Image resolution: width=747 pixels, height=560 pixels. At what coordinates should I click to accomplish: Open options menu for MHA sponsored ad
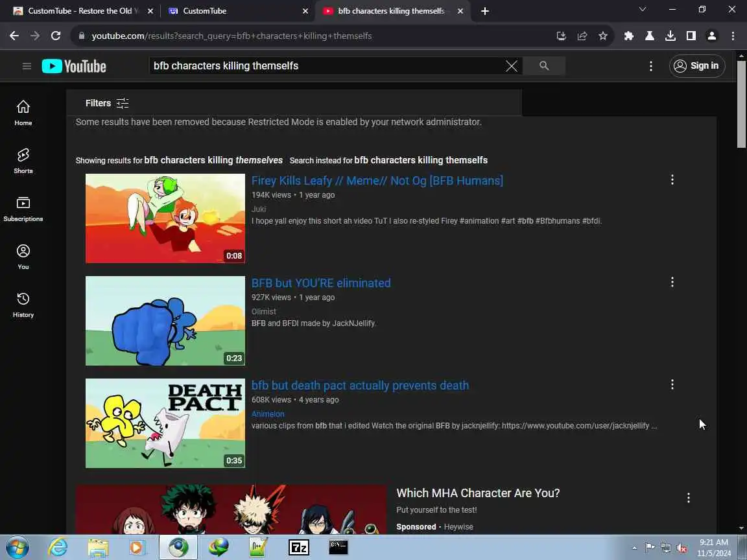(x=689, y=498)
